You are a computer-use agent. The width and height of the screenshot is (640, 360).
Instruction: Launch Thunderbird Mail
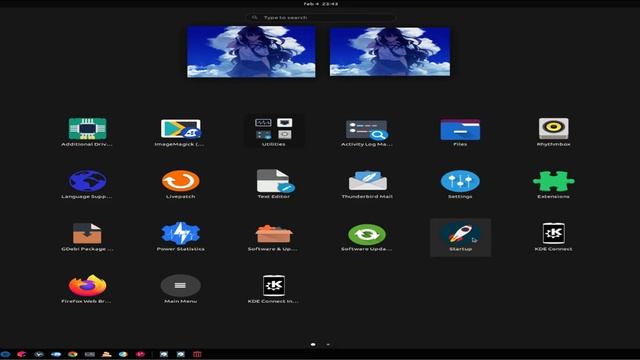367,184
